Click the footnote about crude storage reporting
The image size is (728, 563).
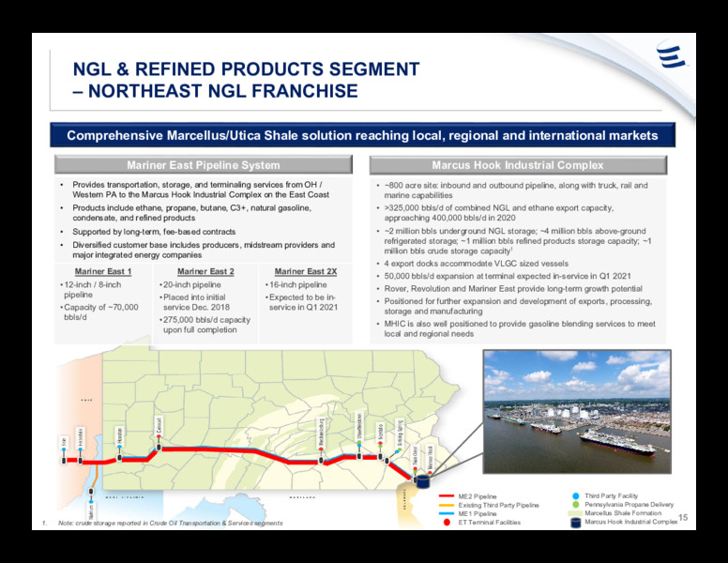(171, 523)
